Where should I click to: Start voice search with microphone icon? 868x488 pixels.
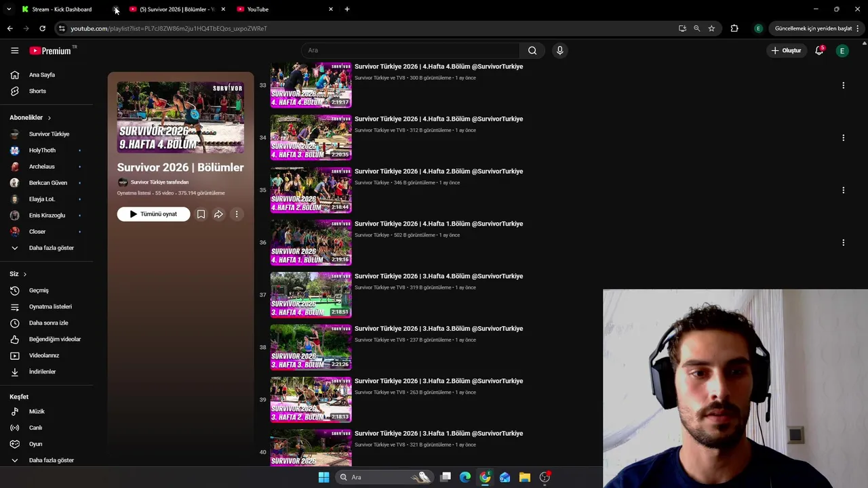click(559, 50)
